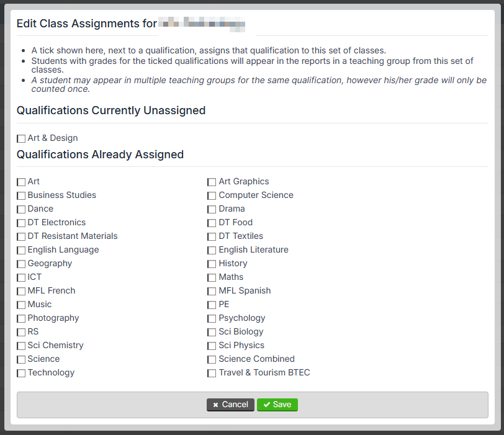
Task: Check the Maths qualification box
Action: click(212, 277)
